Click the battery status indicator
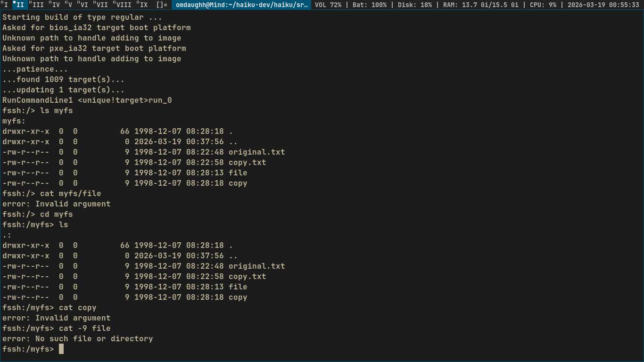This screenshot has width=644, height=362. (x=369, y=5)
